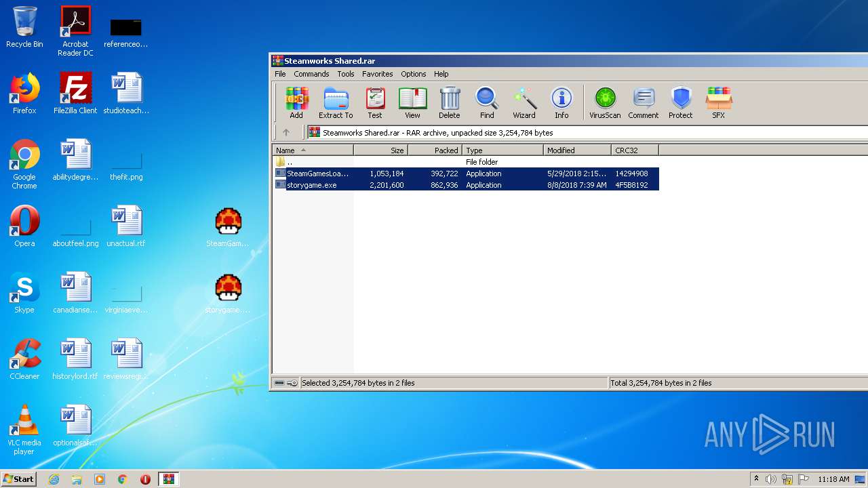Select SteamGam... mushroom desktop icon
868x488 pixels.
coord(229,227)
